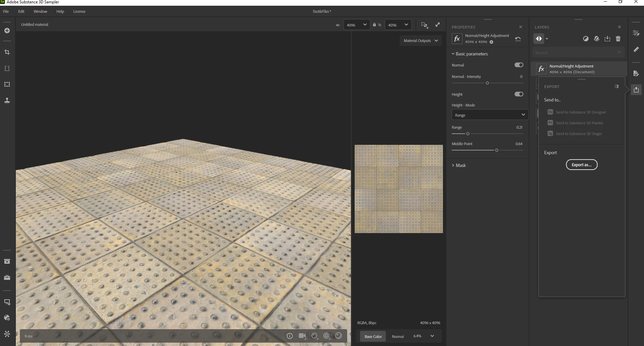Expand viewport to fullscreen arrows icon
This screenshot has width=644, height=346.
click(438, 25)
